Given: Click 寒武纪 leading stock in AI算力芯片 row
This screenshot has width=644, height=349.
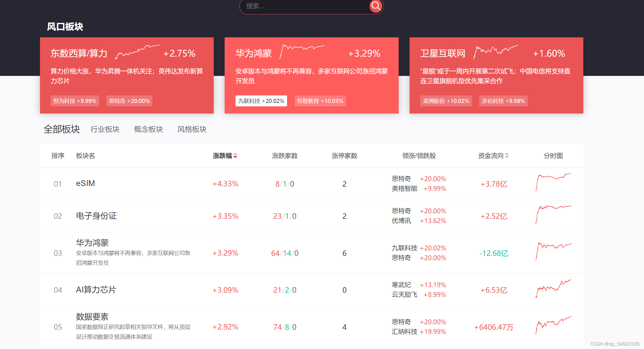Looking at the screenshot, I should pos(401,285).
